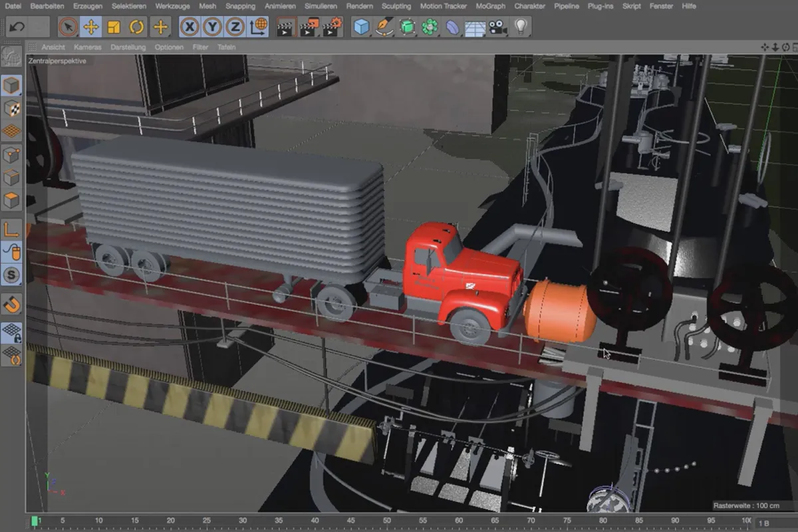Toggle Snap magnet icon

tap(11, 304)
